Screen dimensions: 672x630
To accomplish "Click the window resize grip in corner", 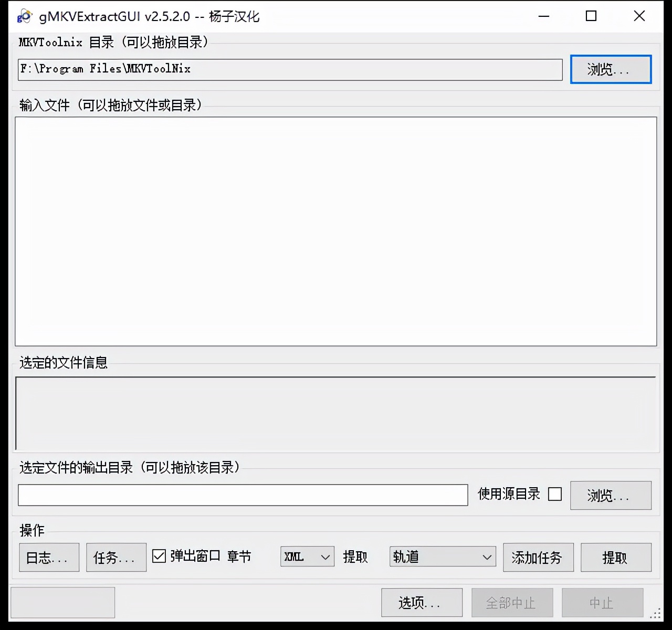I will (655, 613).
